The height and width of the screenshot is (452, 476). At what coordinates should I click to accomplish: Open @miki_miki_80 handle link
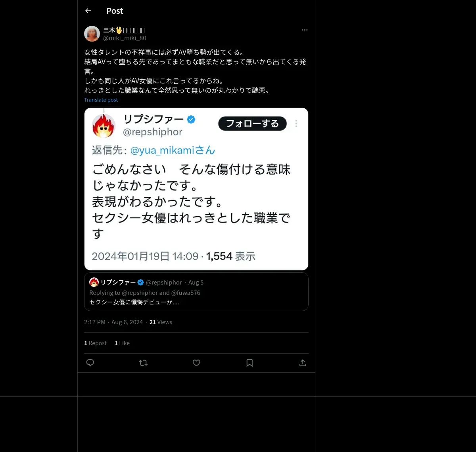125,38
